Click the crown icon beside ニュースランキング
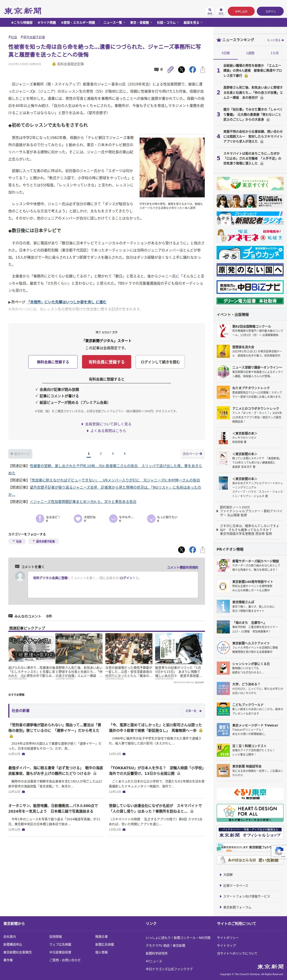Image resolution: width=287 pixels, height=980 pixels. [x=219, y=40]
